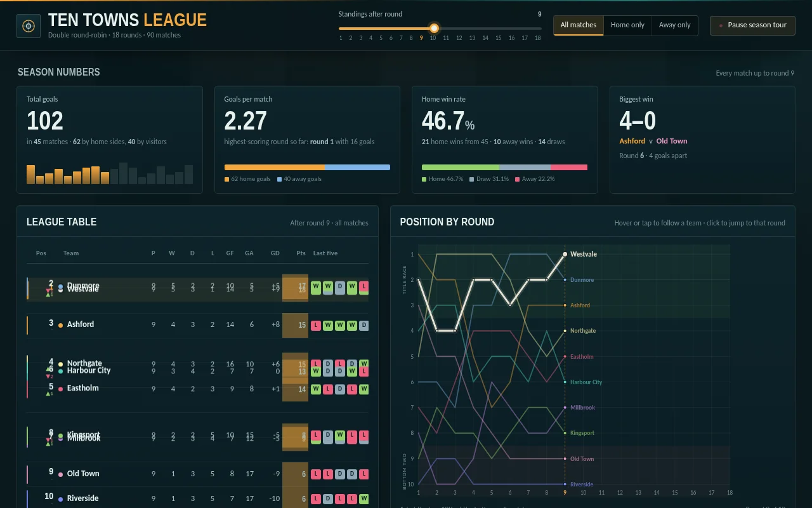This screenshot has height=508, width=812.
Task: Click the standings round slider handle
Action: point(434,28)
